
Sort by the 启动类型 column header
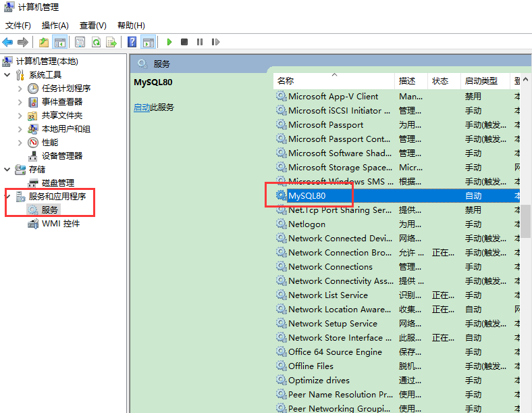click(485, 81)
